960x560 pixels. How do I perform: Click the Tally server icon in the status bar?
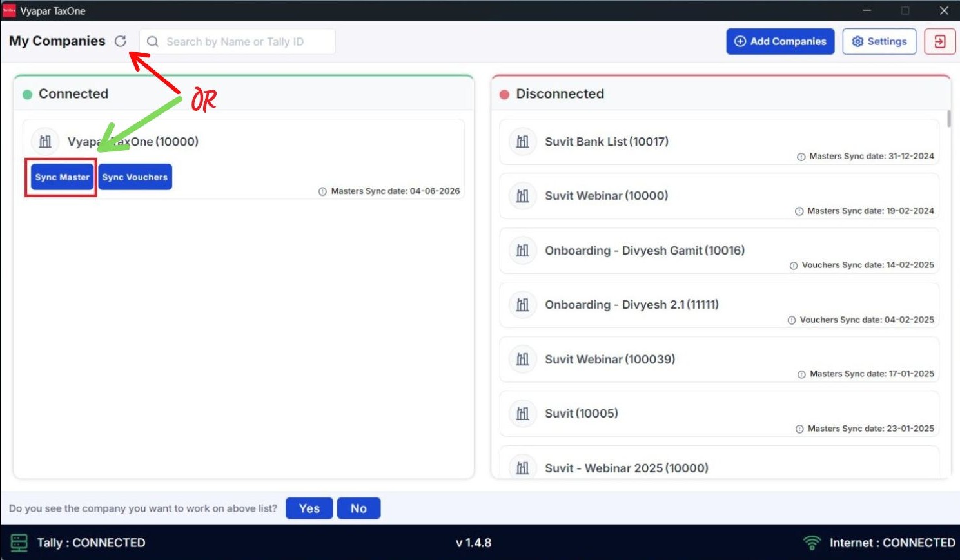(x=19, y=543)
